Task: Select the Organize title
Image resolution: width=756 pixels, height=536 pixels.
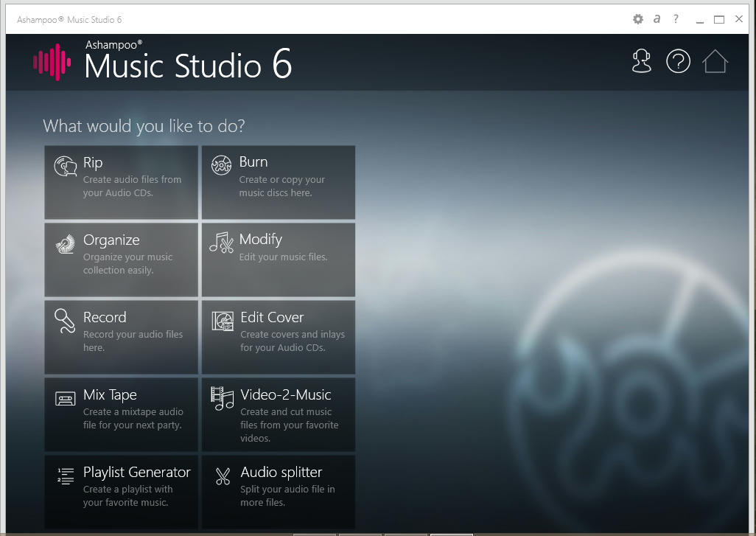Action: (111, 240)
